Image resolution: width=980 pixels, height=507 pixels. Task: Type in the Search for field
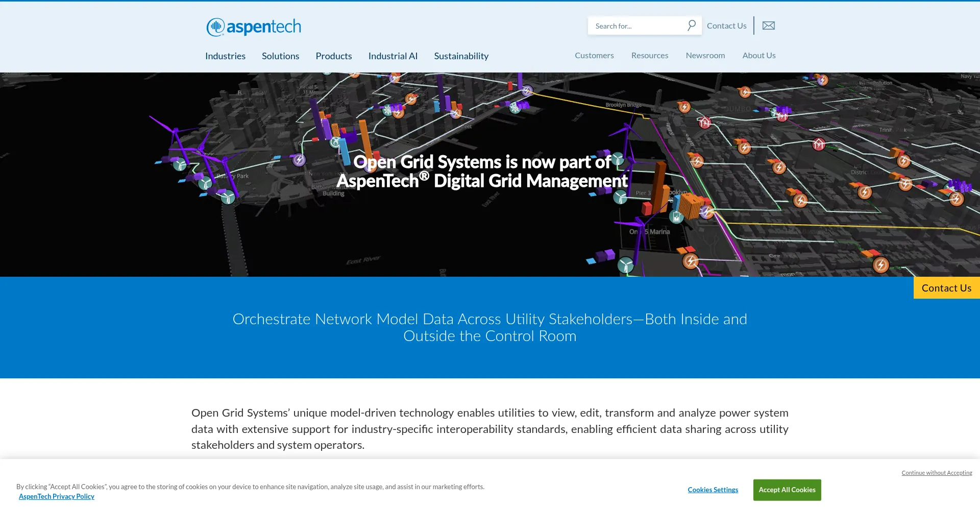[638, 26]
